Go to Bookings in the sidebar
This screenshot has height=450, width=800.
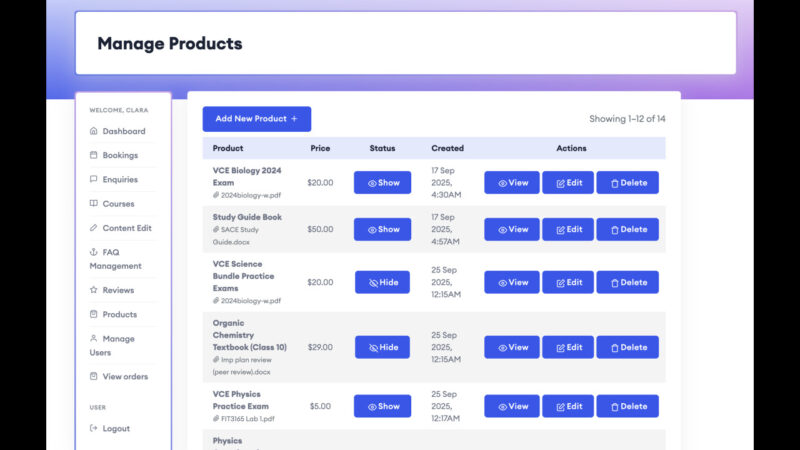[x=114, y=155]
